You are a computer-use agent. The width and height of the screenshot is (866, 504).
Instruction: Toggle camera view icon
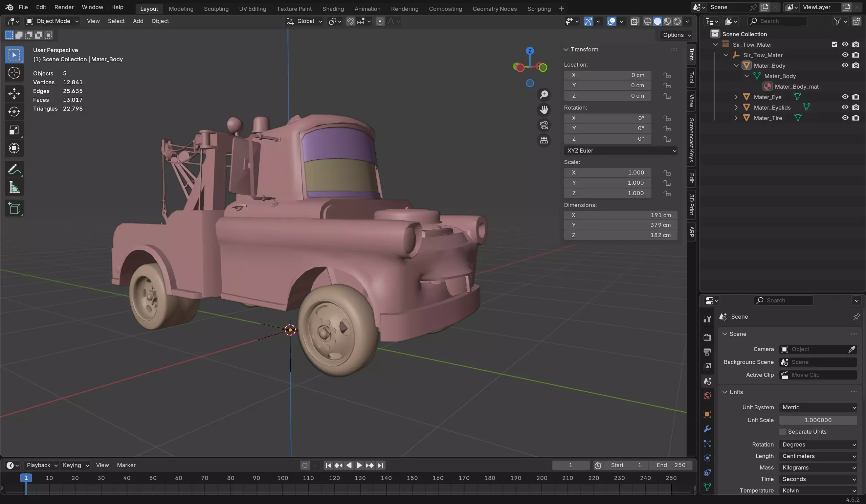click(543, 125)
